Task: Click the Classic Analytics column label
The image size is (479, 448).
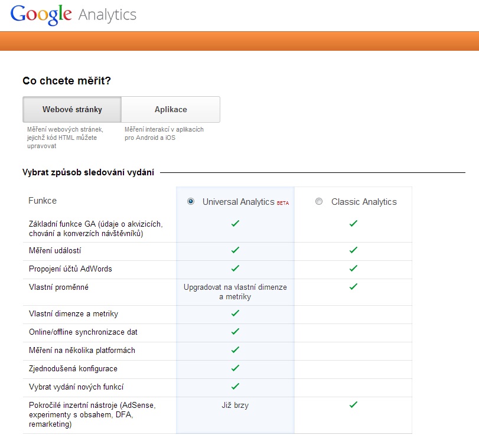Action: [364, 202]
